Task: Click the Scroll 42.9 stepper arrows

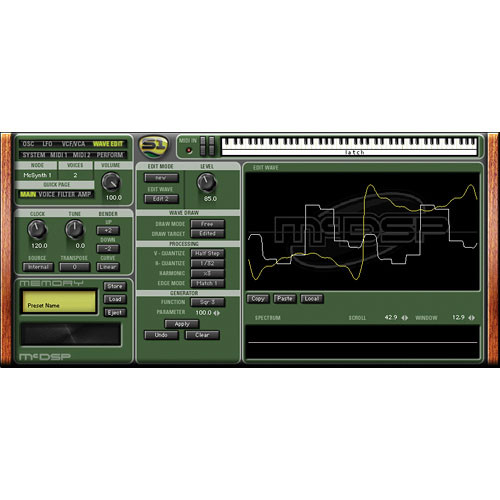Action: click(405, 318)
